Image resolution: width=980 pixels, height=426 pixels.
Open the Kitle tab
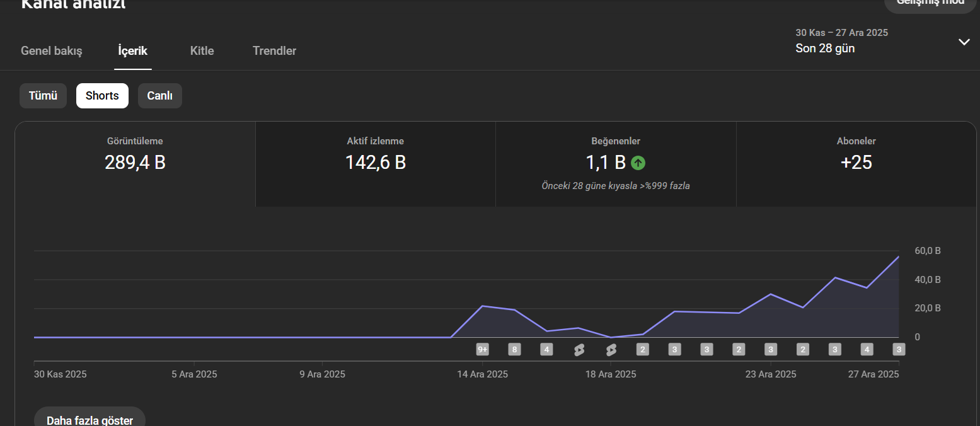click(x=202, y=51)
